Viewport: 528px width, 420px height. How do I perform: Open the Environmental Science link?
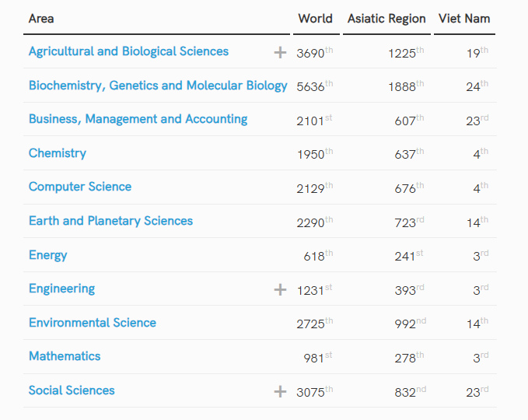[93, 323]
